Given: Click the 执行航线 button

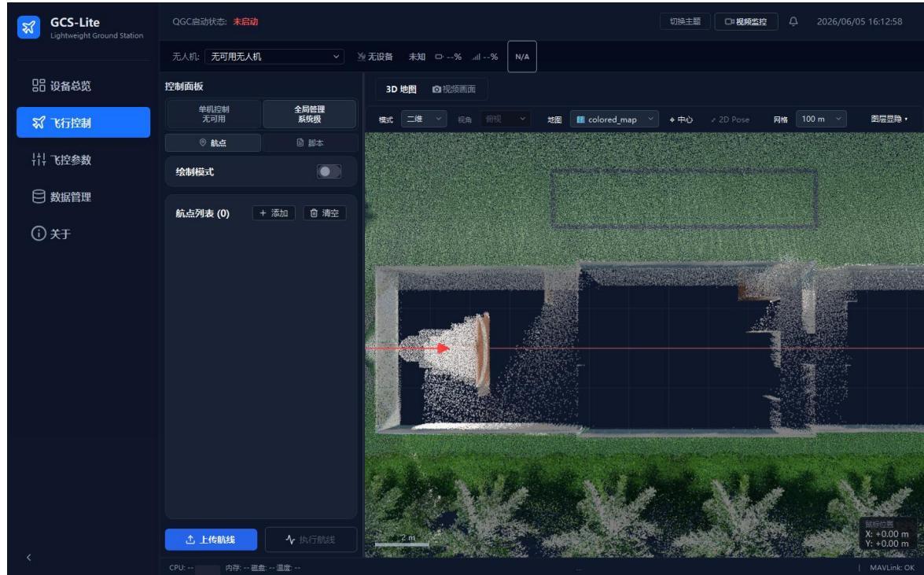Looking at the screenshot, I should click(x=311, y=540).
